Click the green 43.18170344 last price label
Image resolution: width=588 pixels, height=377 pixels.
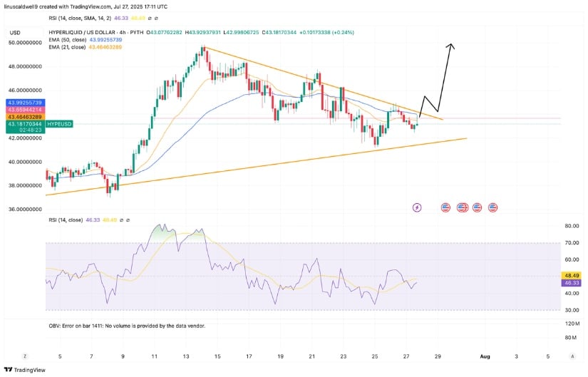[25, 124]
